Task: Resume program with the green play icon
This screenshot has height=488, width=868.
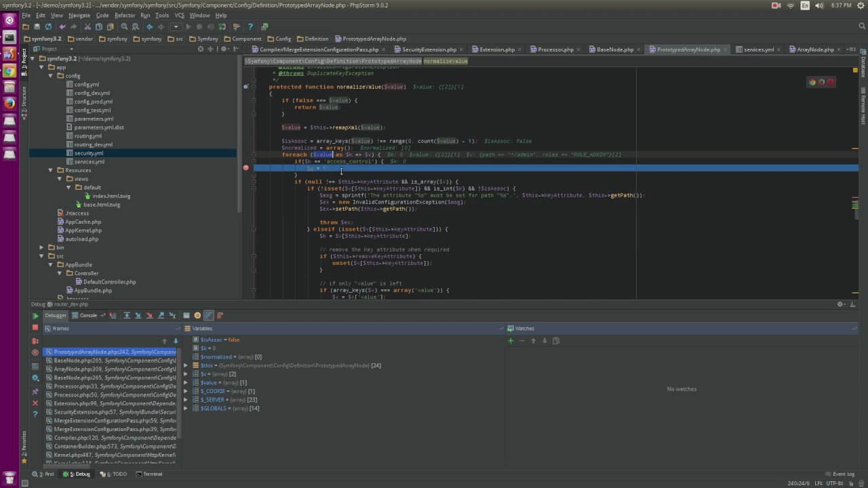Action: pyautogui.click(x=35, y=316)
